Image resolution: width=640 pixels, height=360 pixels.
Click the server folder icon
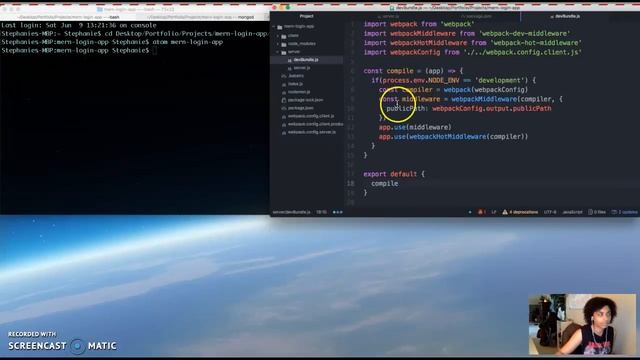(x=284, y=52)
